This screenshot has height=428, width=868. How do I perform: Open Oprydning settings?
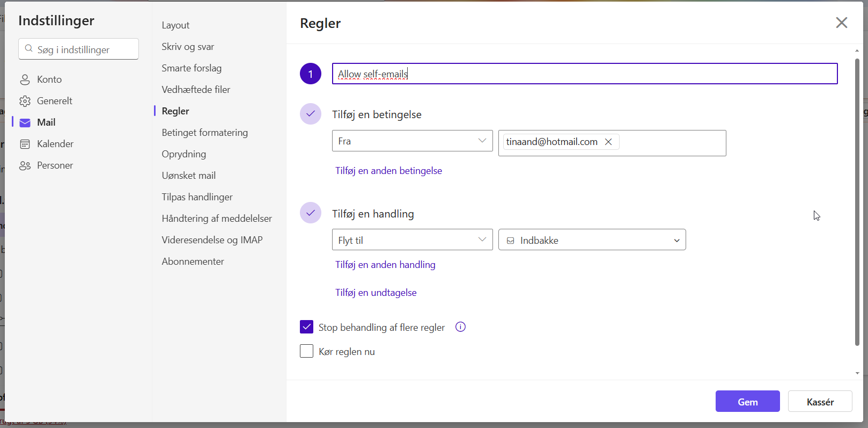coord(184,154)
